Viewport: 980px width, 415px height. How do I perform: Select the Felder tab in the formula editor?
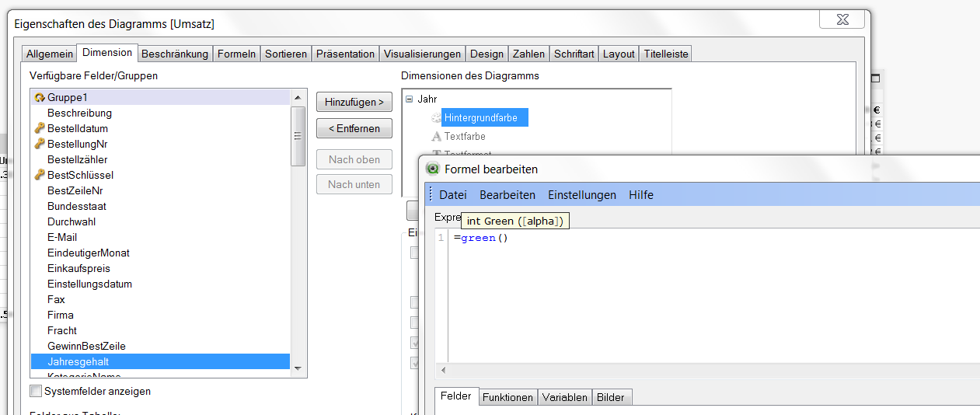(x=456, y=396)
